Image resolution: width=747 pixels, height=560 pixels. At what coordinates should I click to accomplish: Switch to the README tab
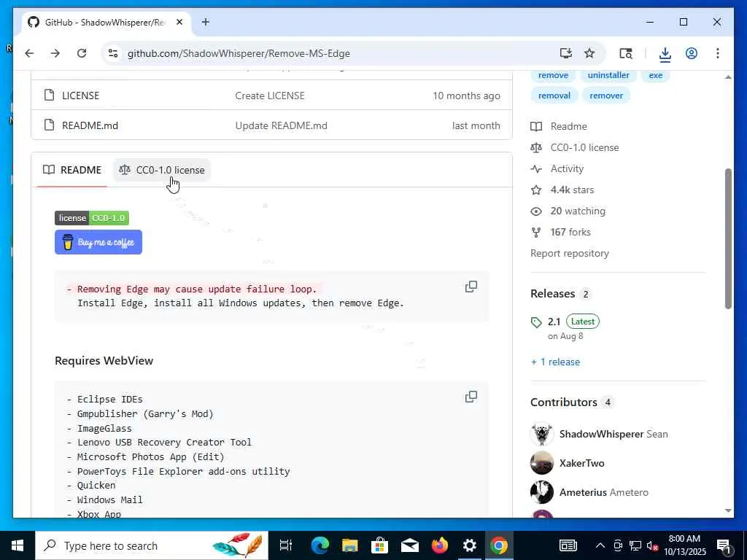[x=72, y=170]
